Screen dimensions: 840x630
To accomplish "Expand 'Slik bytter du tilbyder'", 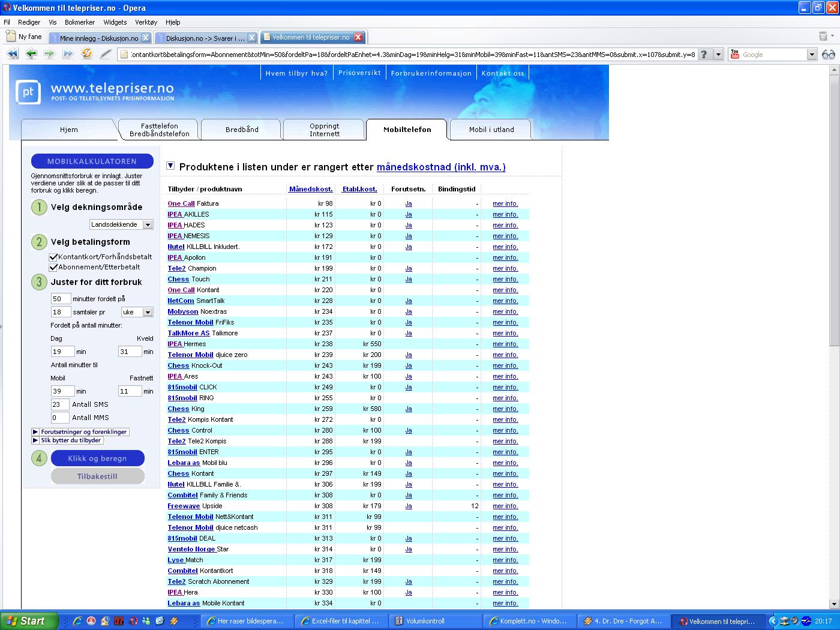I will [x=67, y=440].
